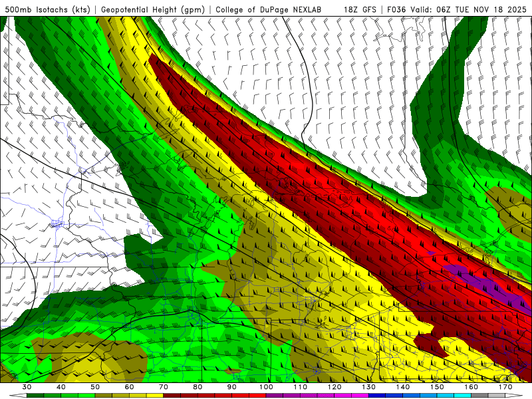Select the dark red 70-75 kt legend swatch
The height and width of the screenshot is (399, 532).
point(172,396)
